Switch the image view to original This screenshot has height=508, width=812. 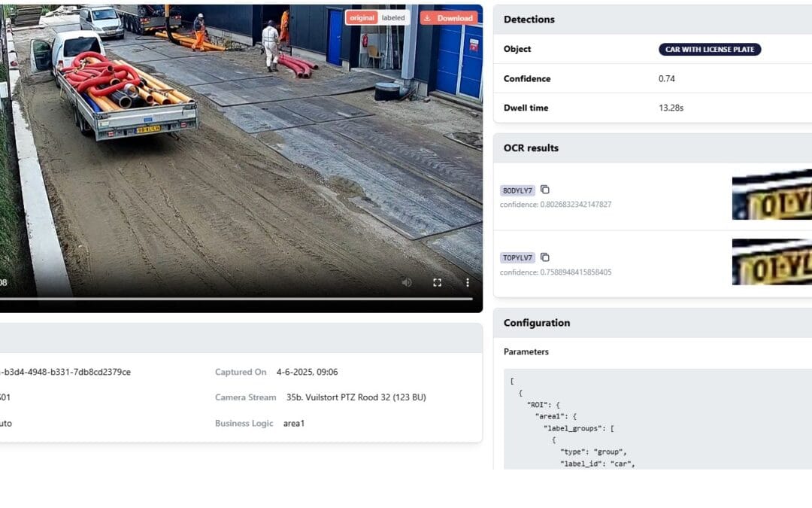362,18
